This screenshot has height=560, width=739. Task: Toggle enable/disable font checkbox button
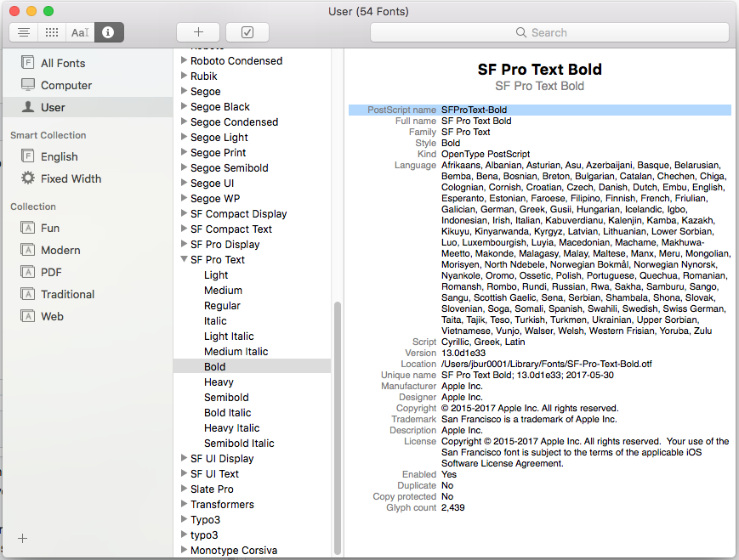coord(247,32)
